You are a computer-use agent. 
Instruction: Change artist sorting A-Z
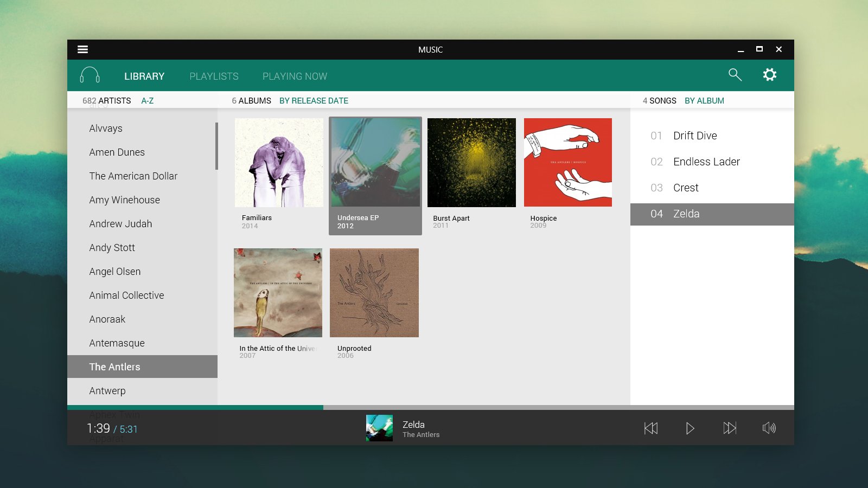coord(148,101)
